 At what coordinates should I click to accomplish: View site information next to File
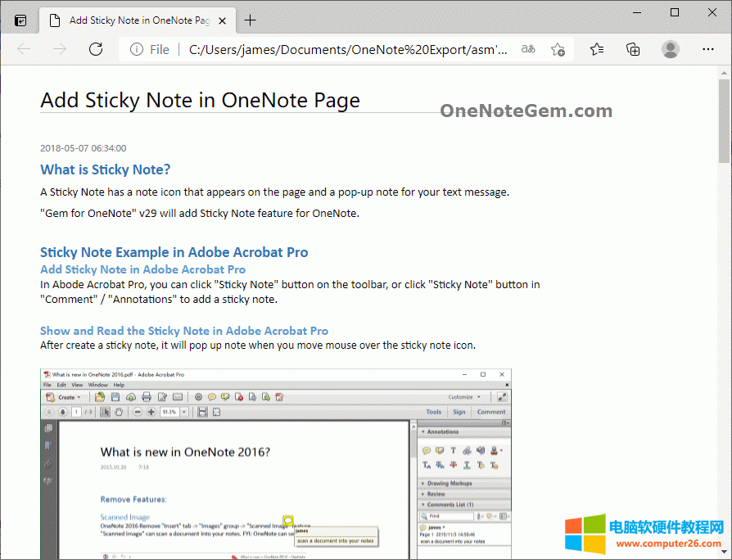coord(136,49)
